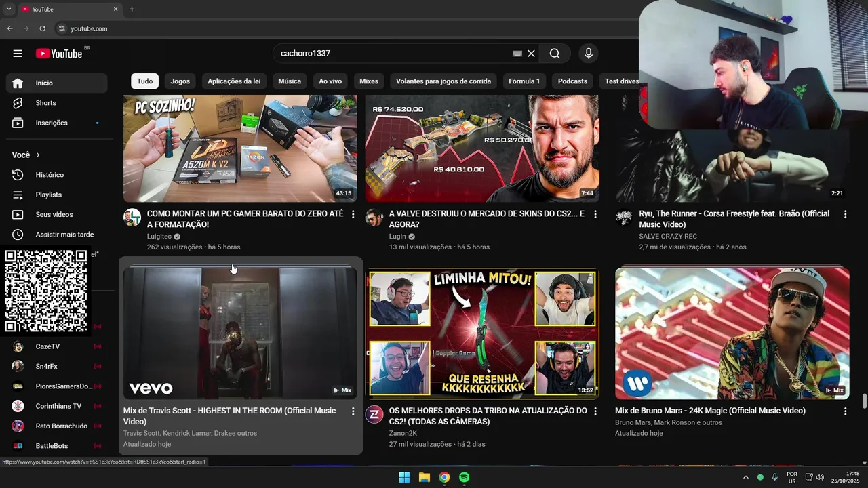Open more options for PC gamer video
Screen dimensions: 868x488
click(353, 214)
